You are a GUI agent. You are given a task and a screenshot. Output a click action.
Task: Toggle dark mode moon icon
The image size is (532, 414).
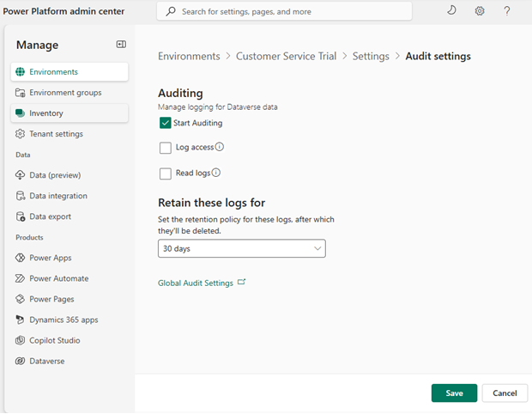pyautogui.click(x=451, y=10)
